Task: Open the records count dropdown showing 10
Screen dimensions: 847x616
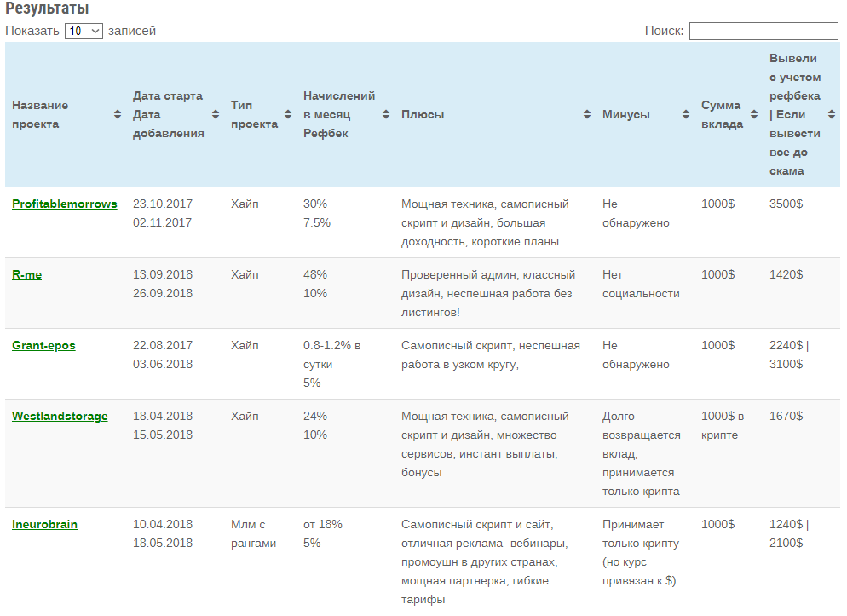Action: pyautogui.click(x=84, y=31)
